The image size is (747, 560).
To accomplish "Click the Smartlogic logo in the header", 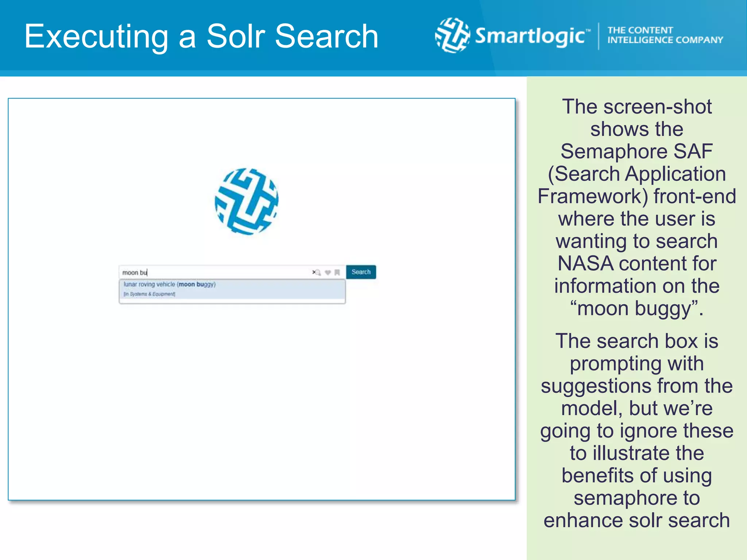I will click(512, 36).
